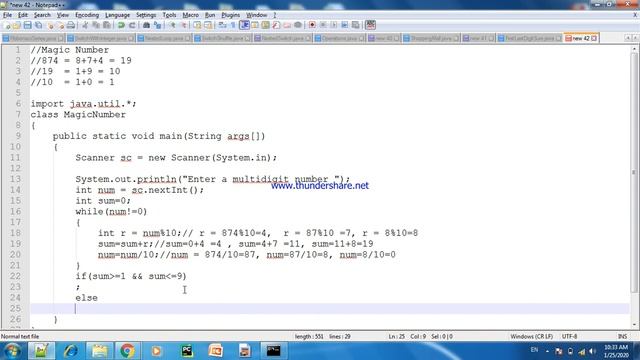This screenshot has height=360, width=640.
Task: Close current document using toolbar Close icon
Action: 50,25
